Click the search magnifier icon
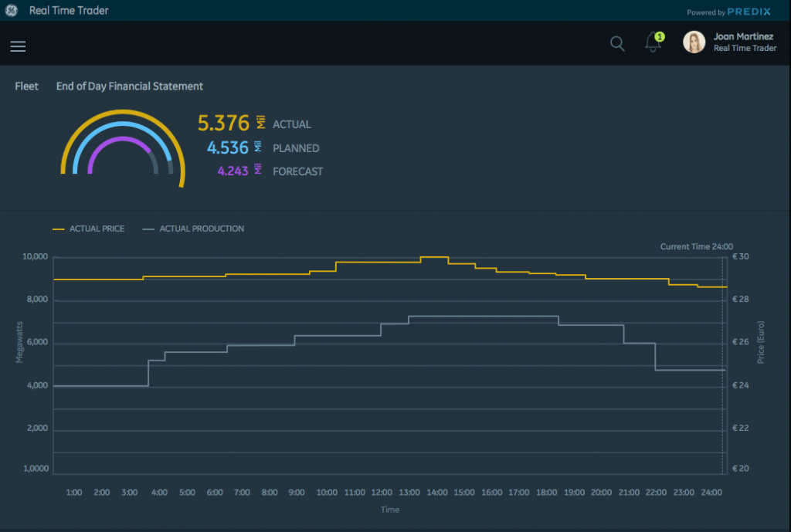Viewport: 791px width, 532px height. click(x=617, y=43)
